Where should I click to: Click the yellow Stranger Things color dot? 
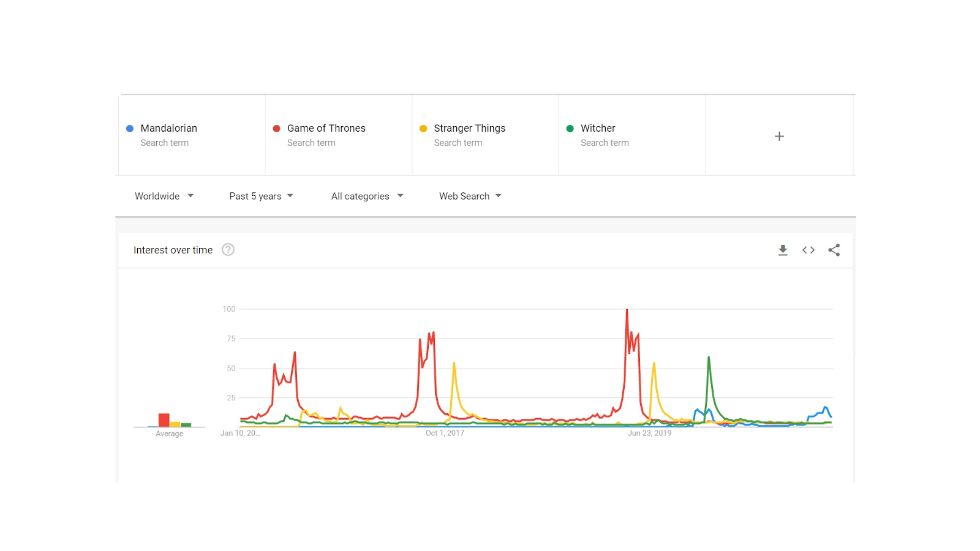423,129
